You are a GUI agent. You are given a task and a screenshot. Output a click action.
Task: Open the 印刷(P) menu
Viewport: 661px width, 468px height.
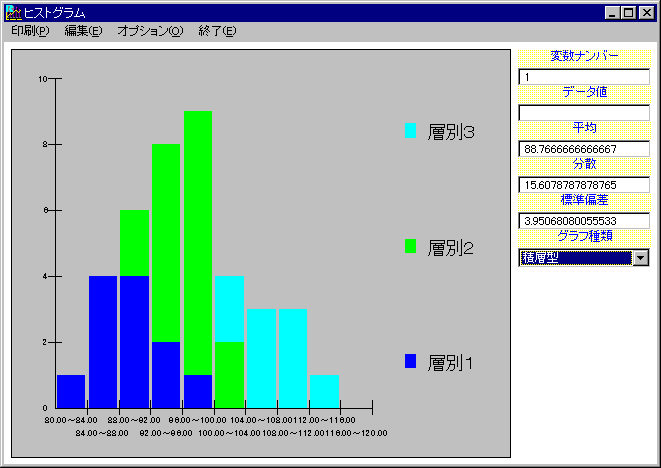(30, 31)
